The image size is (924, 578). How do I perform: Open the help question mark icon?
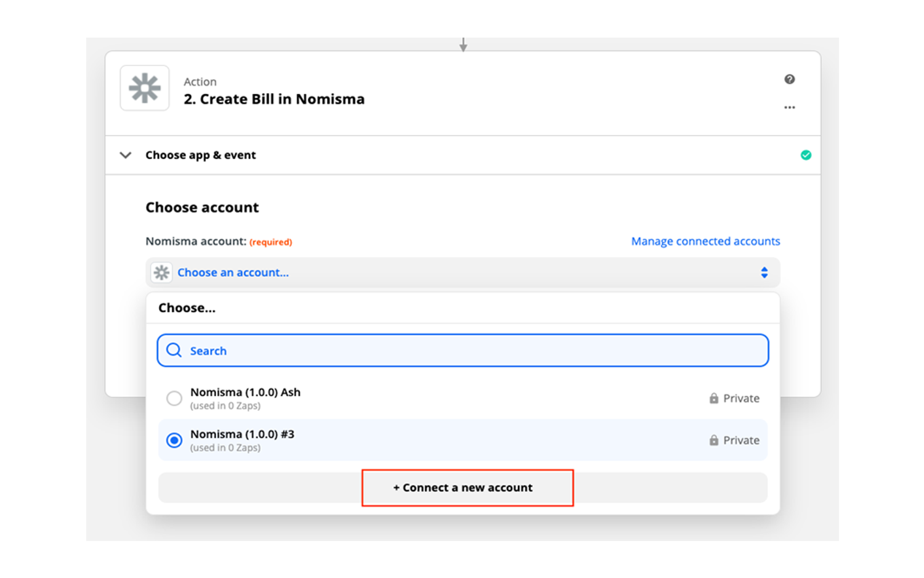(789, 79)
